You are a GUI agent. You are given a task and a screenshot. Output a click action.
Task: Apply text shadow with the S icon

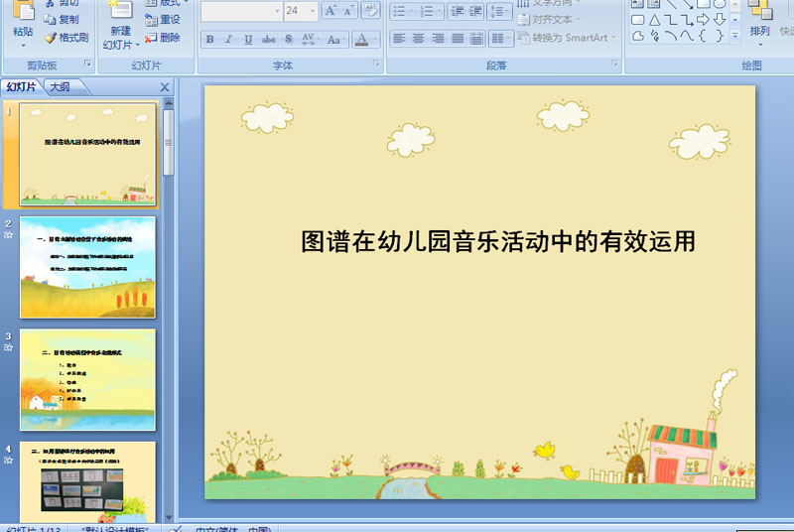coord(288,40)
